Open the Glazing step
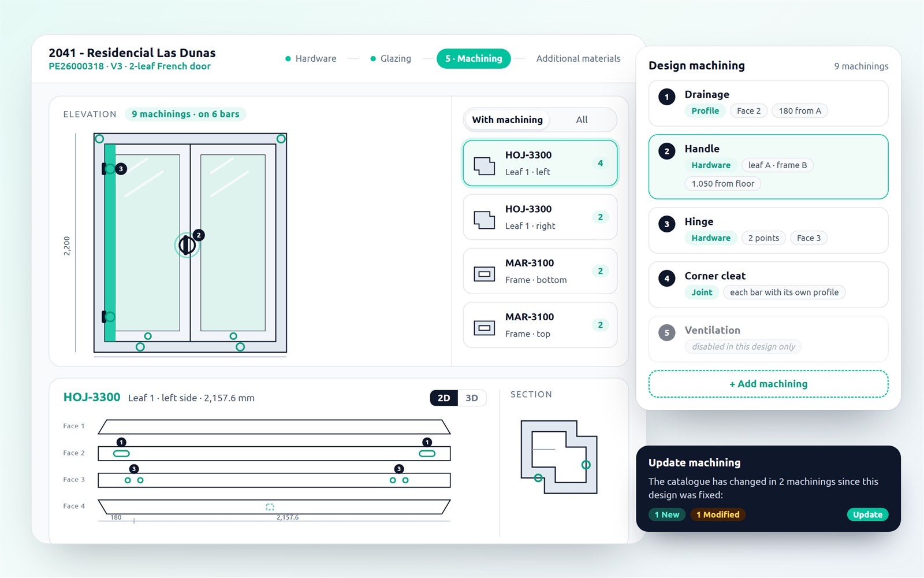924x578 pixels. (390, 58)
